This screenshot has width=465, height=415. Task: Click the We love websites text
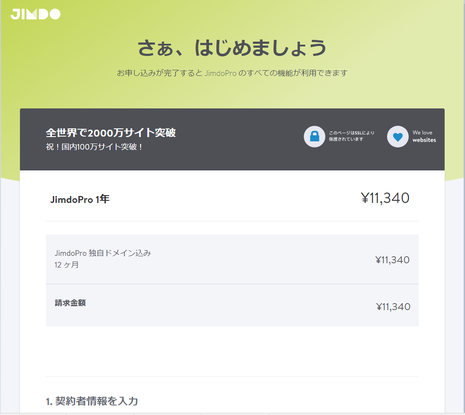click(424, 136)
